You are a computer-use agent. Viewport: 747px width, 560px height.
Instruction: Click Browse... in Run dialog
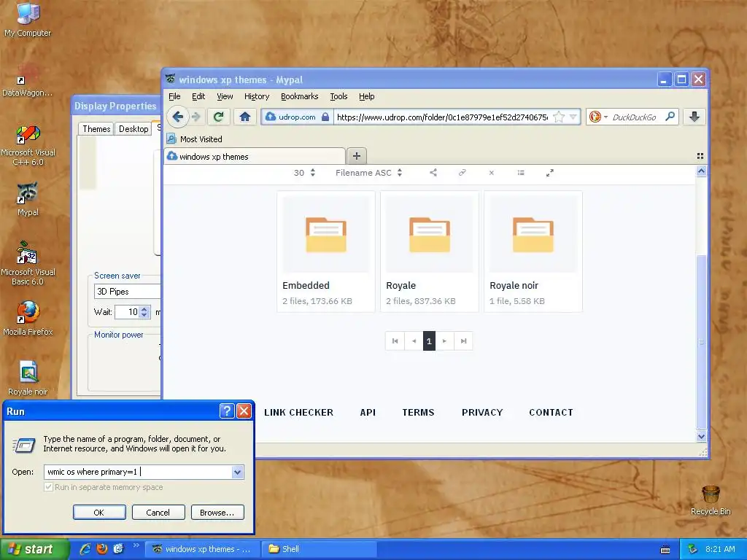point(217,513)
